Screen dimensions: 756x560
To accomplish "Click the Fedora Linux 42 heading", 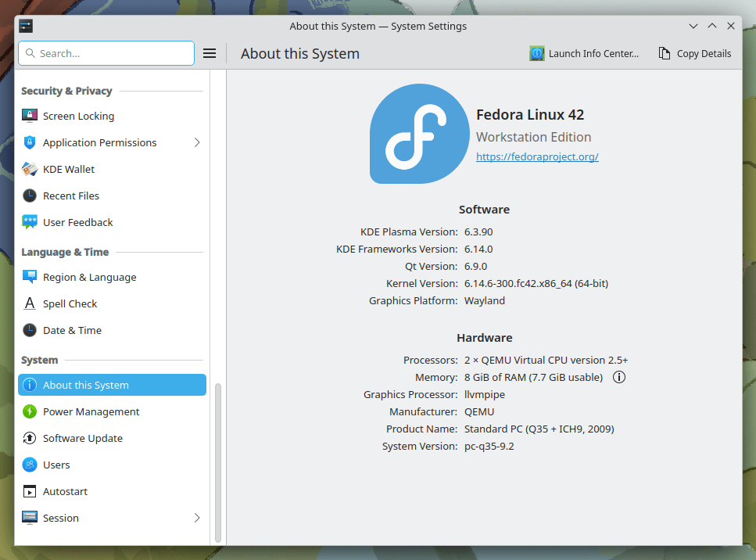I will pyautogui.click(x=530, y=115).
